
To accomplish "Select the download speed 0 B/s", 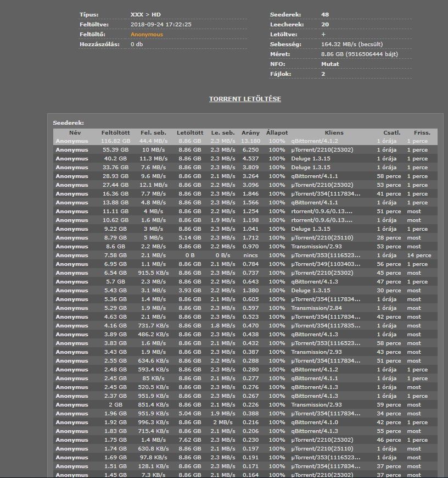I will [223, 255].
